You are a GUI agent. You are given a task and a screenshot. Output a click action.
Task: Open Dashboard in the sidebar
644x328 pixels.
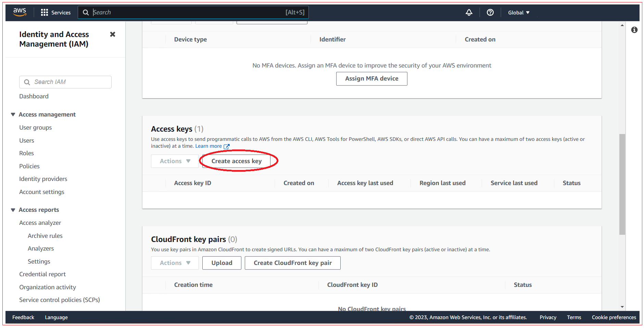click(x=34, y=96)
